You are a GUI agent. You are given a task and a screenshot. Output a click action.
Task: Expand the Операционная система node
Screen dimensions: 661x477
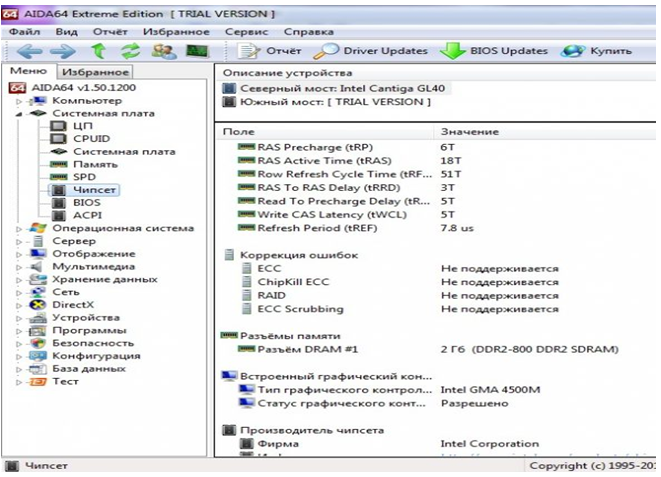point(19,229)
